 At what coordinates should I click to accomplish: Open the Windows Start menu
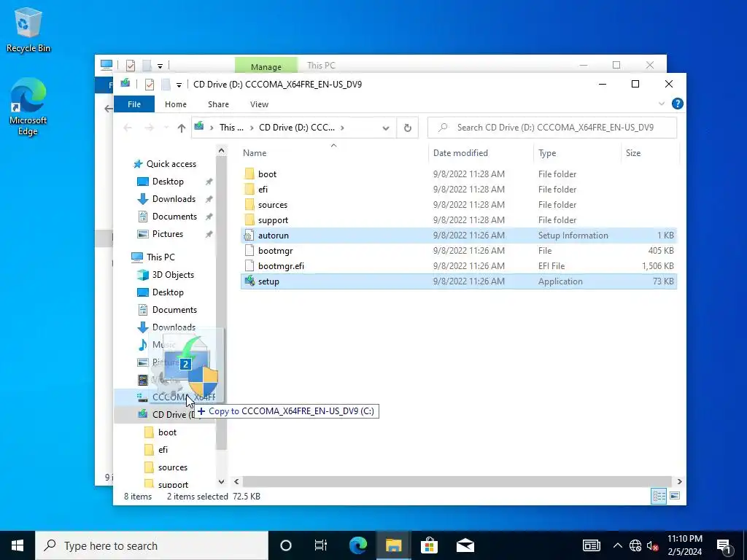[x=18, y=545]
